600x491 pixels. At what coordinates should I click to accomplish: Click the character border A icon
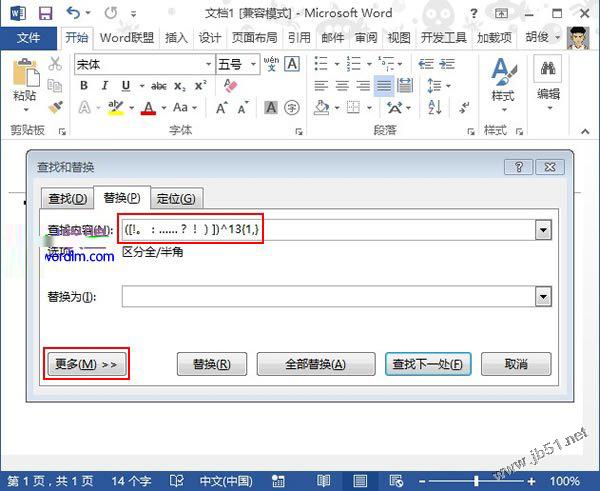point(292,64)
